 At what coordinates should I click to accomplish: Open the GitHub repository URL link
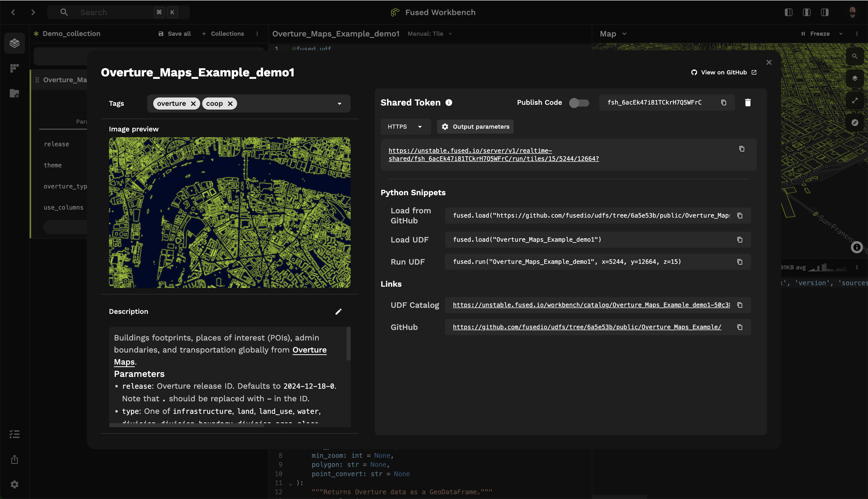pyautogui.click(x=587, y=327)
